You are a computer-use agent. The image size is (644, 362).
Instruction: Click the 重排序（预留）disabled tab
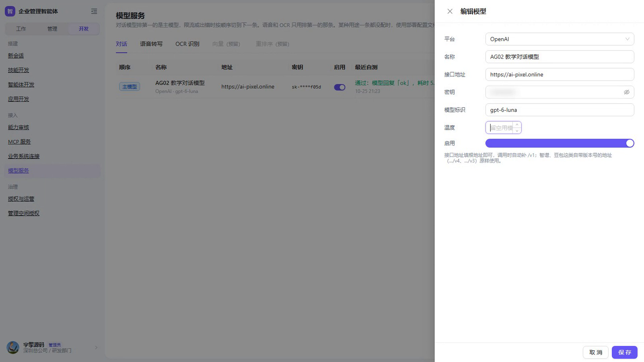272,44
